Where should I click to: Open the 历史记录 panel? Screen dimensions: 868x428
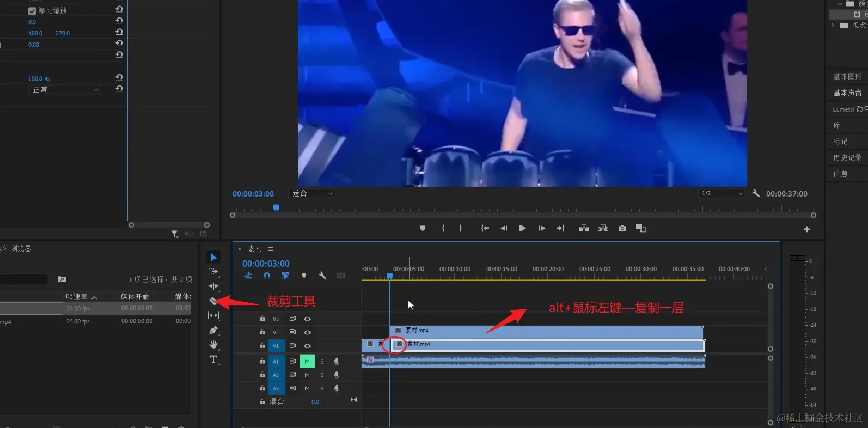847,158
